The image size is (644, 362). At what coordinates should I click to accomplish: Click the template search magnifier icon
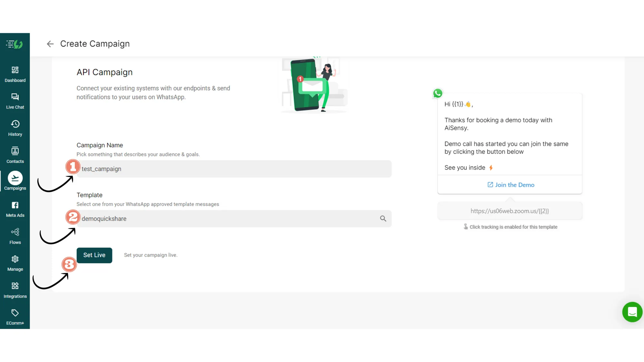coord(383,219)
